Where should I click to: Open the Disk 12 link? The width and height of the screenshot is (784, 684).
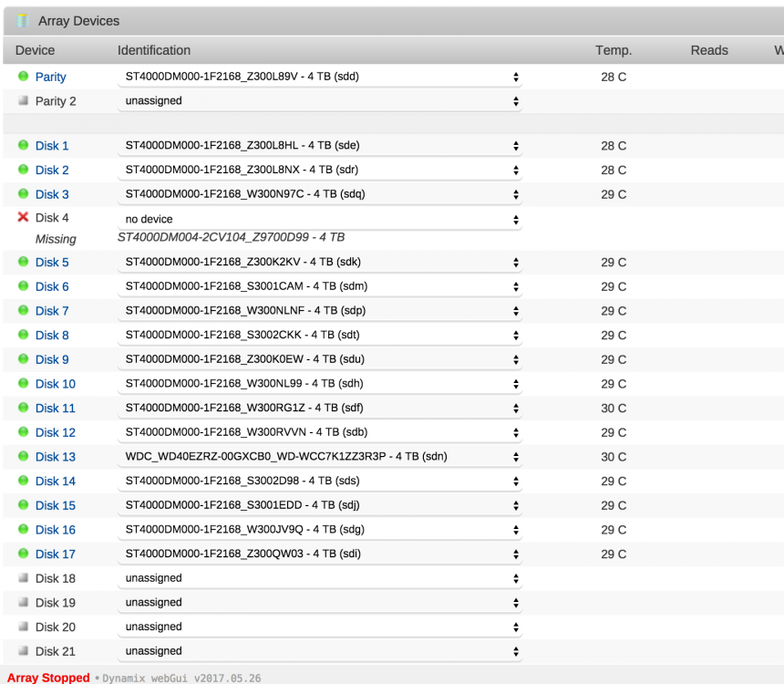pos(56,432)
